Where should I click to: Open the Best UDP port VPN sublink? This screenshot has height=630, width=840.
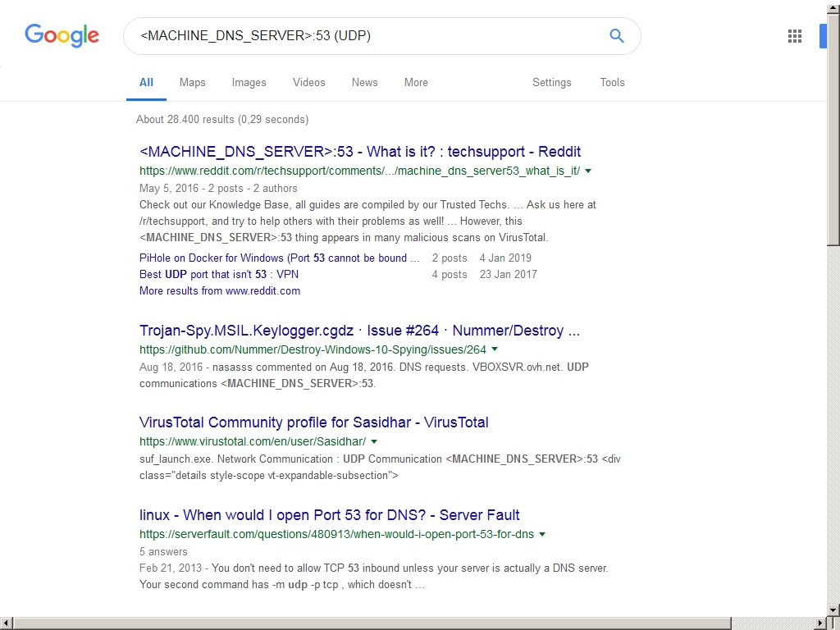point(218,274)
